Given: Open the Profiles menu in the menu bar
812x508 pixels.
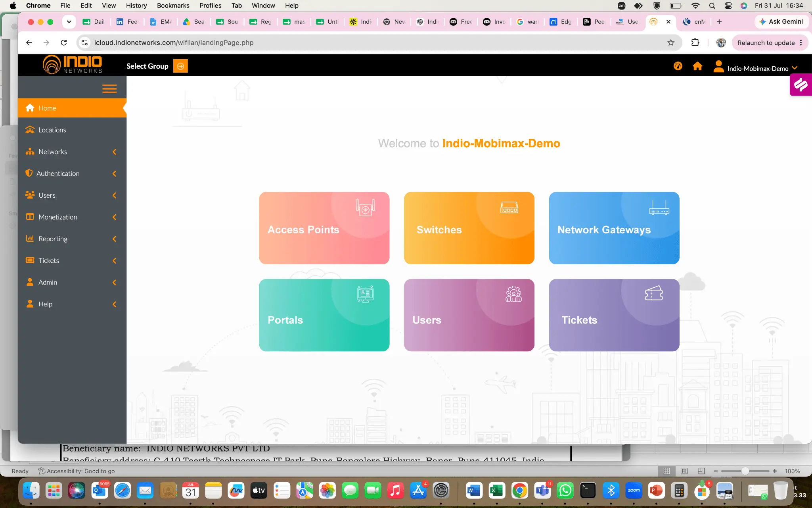Looking at the screenshot, I should [210, 6].
